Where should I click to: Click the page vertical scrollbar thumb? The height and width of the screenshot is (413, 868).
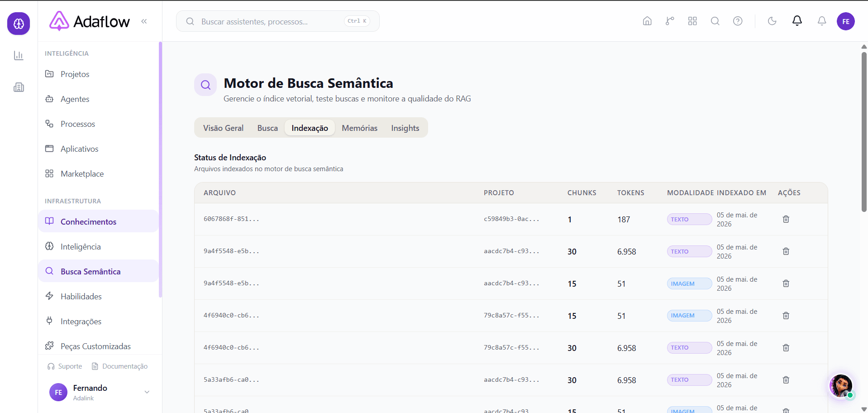click(864, 131)
